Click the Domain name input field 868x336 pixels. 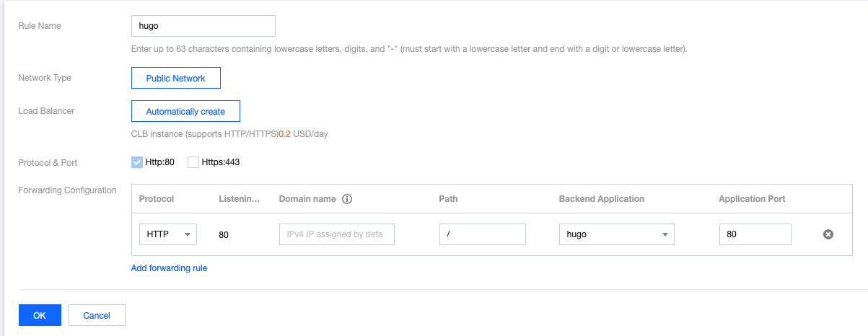point(336,234)
